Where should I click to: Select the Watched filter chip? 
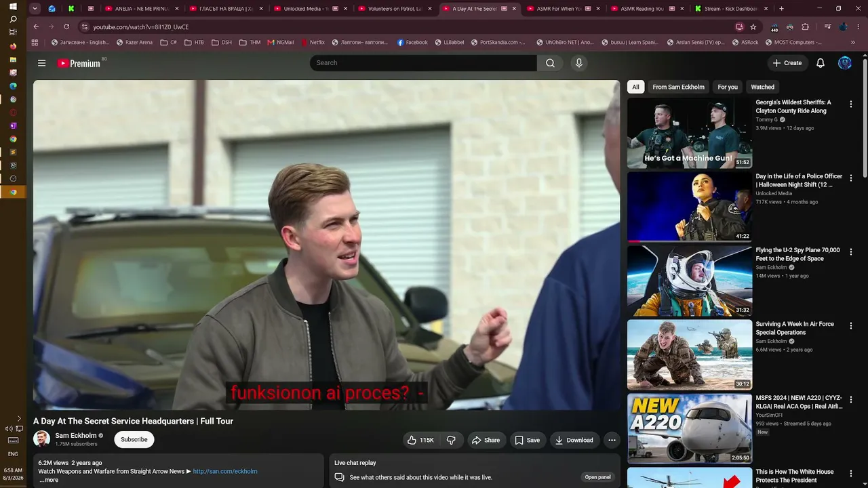762,87
